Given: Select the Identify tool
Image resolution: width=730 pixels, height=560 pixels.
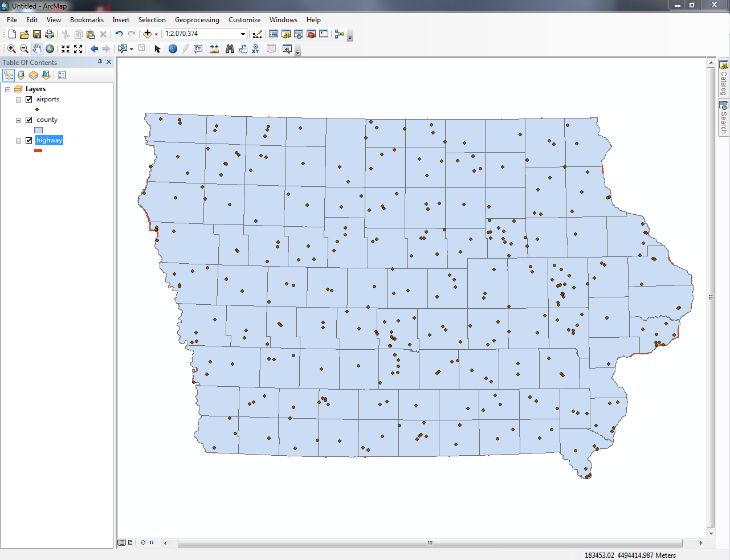Looking at the screenshot, I should [x=173, y=48].
